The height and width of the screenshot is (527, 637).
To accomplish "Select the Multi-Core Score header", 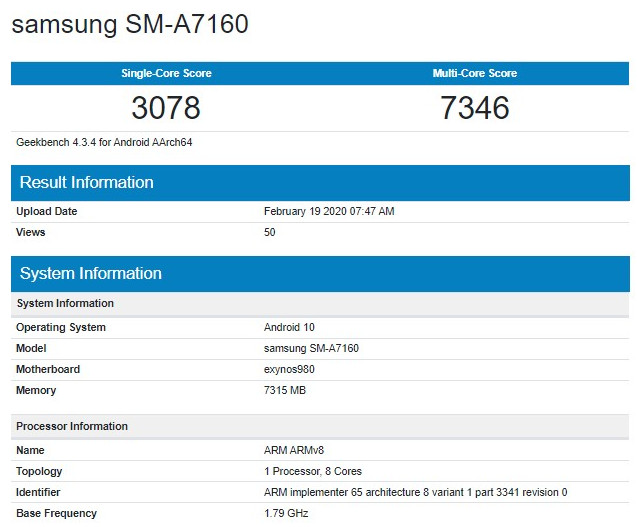I will (x=474, y=73).
